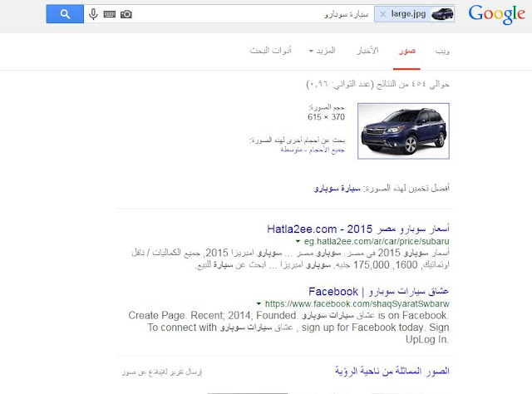The image size is (532, 394).
Task: Expand arrow beside hatla2ee.com URL
Action: click(x=298, y=241)
